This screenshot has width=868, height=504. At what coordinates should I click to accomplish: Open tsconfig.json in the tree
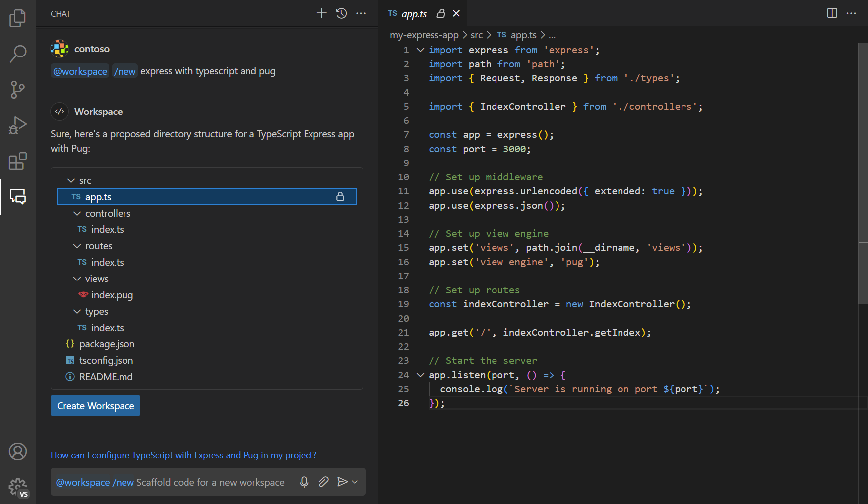207,360
